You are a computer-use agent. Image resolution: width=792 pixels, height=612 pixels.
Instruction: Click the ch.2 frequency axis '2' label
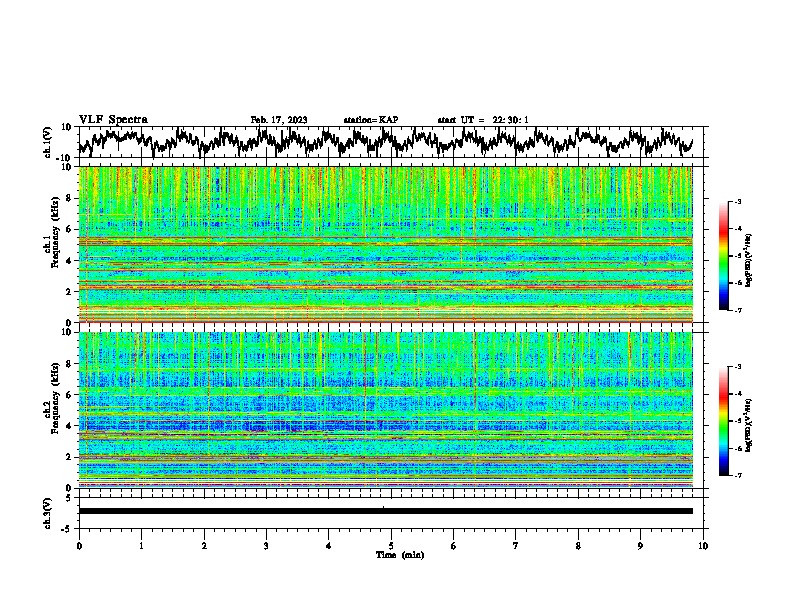[69, 457]
